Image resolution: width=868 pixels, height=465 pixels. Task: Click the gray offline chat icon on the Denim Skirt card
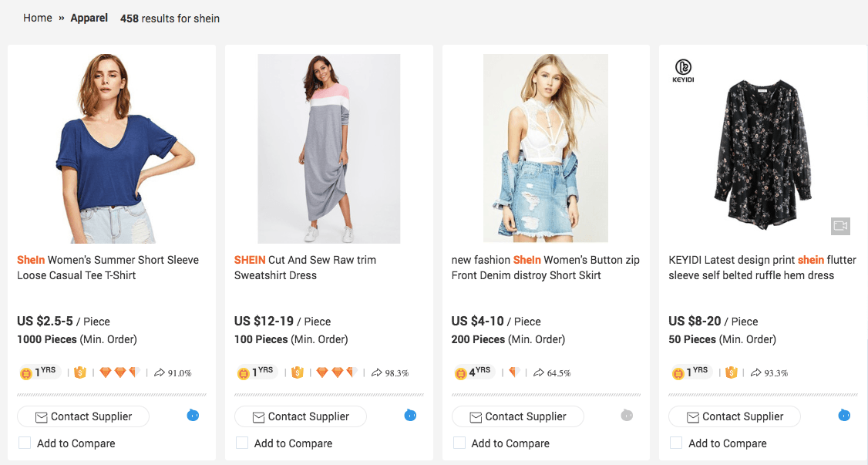click(x=627, y=416)
